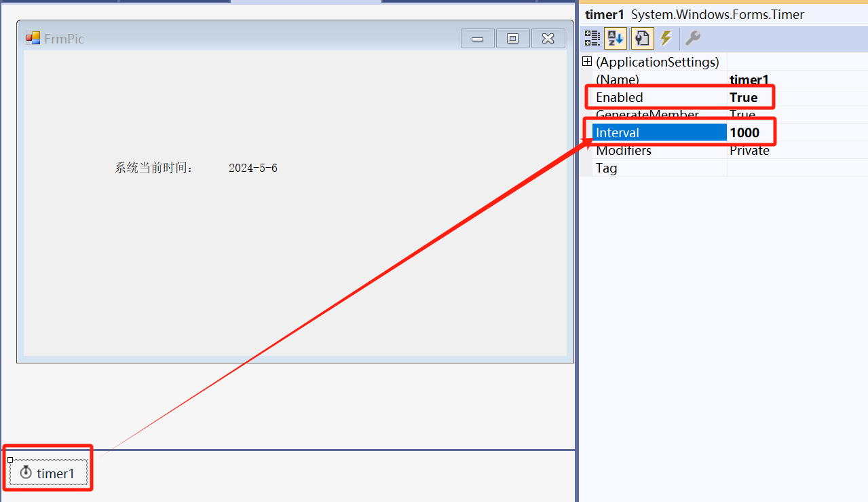Open Property Pages wrench icon
Viewport: 868px width, 502px height.
[x=692, y=38]
